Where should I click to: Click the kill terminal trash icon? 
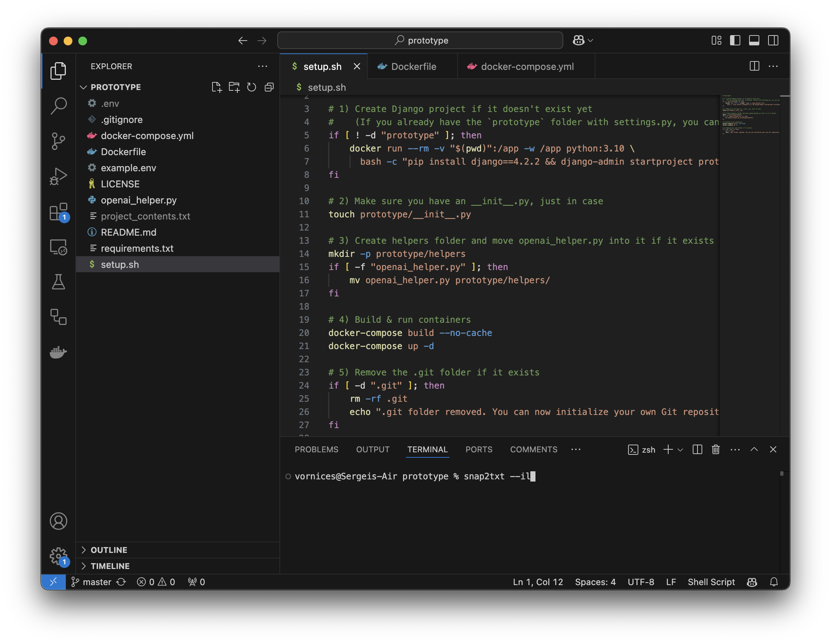tap(714, 449)
